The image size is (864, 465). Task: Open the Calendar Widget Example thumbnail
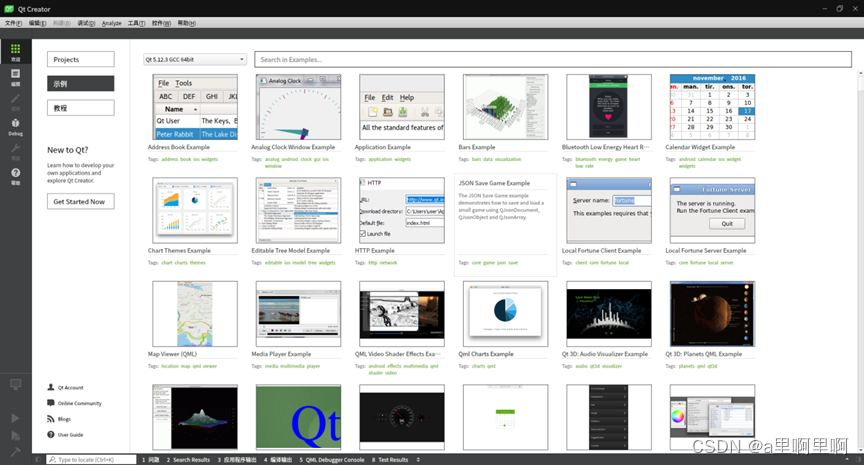[x=712, y=107]
